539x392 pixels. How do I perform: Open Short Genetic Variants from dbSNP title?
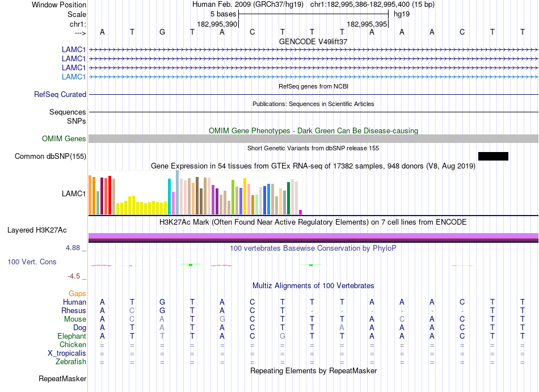pyautogui.click(x=313, y=148)
